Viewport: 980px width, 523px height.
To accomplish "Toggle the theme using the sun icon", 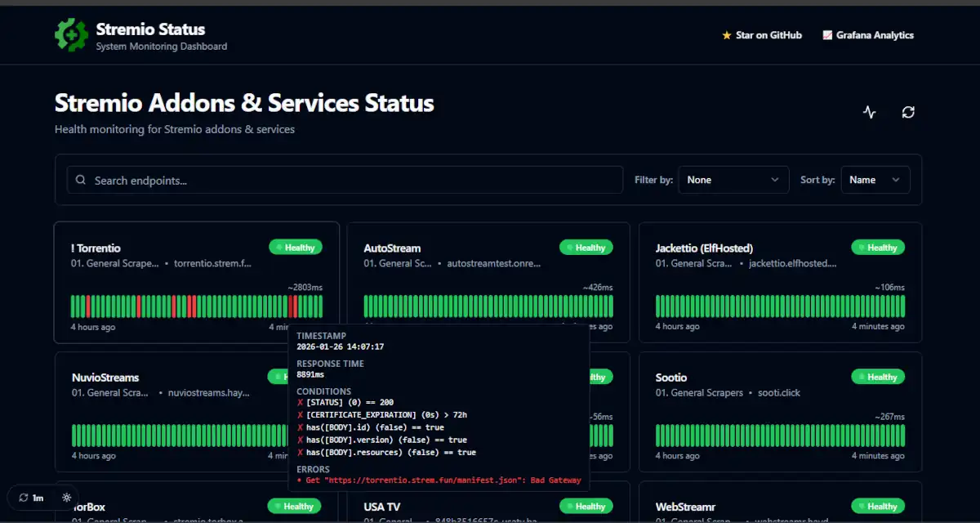I will 66,497.
